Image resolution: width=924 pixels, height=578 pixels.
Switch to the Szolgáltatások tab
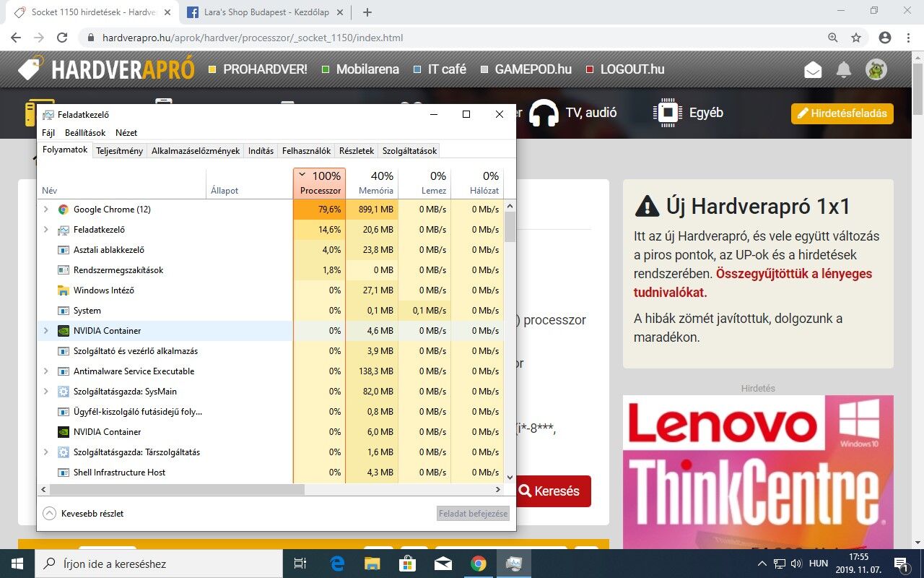point(410,151)
